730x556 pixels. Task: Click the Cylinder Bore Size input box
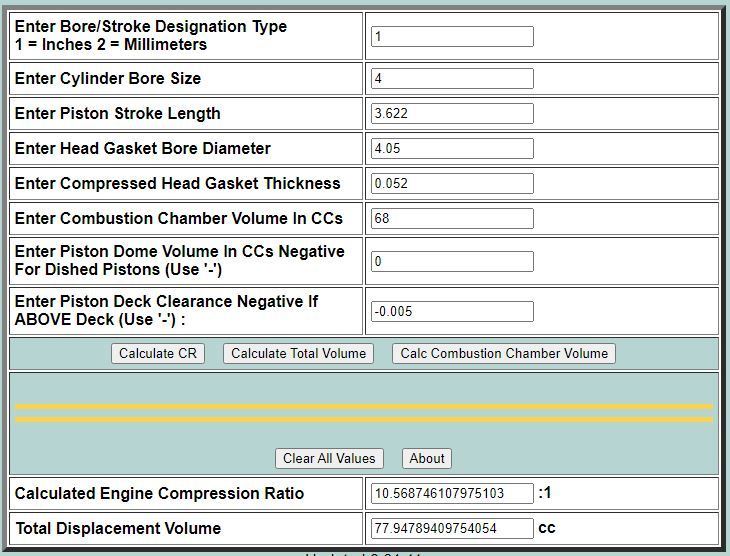(452, 78)
